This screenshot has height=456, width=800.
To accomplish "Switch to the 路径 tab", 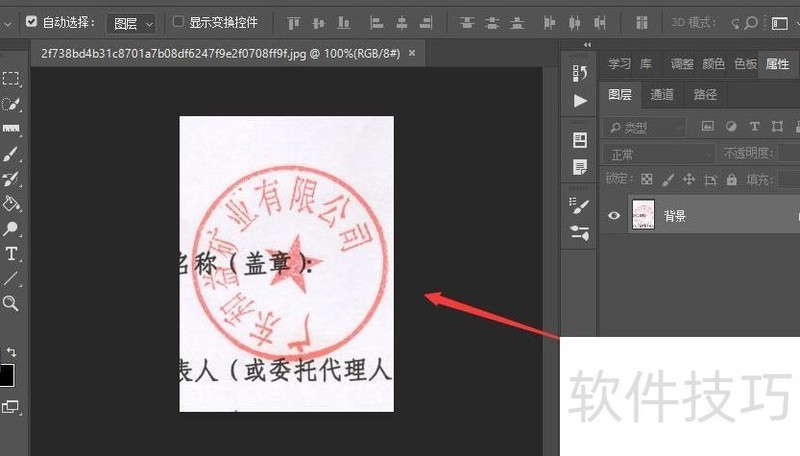I will point(705,95).
